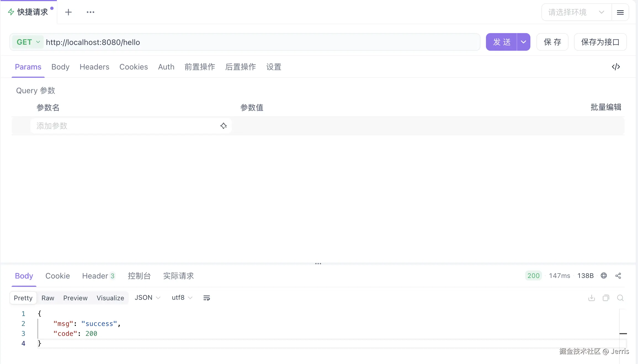The image size is (638, 364).
Task: Switch response view to Visualize
Action: pyautogui.click(x=110, y=298)
